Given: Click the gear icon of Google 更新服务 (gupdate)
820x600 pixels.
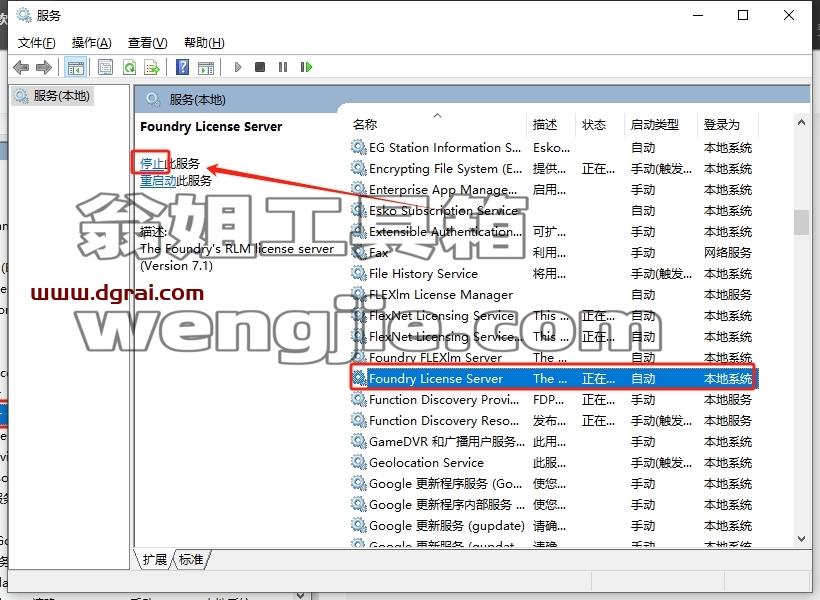Looking at the screenshot, I should click(x=359, y=525).
